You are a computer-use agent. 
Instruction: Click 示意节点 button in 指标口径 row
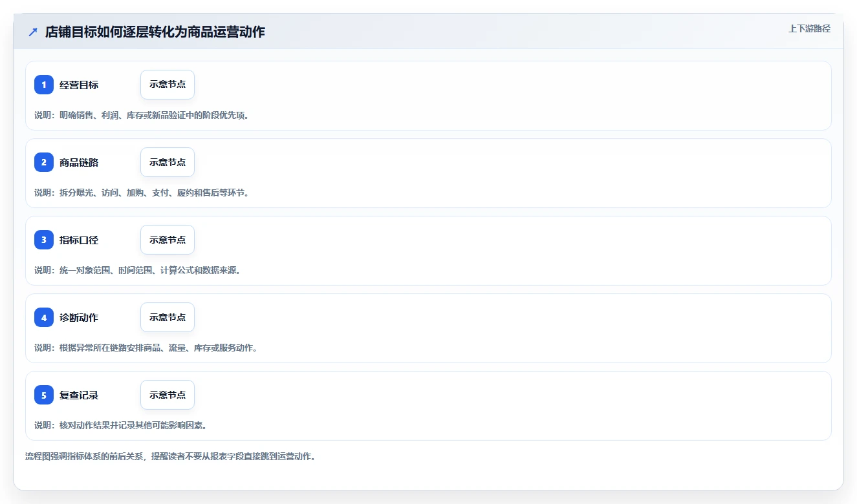168,240
